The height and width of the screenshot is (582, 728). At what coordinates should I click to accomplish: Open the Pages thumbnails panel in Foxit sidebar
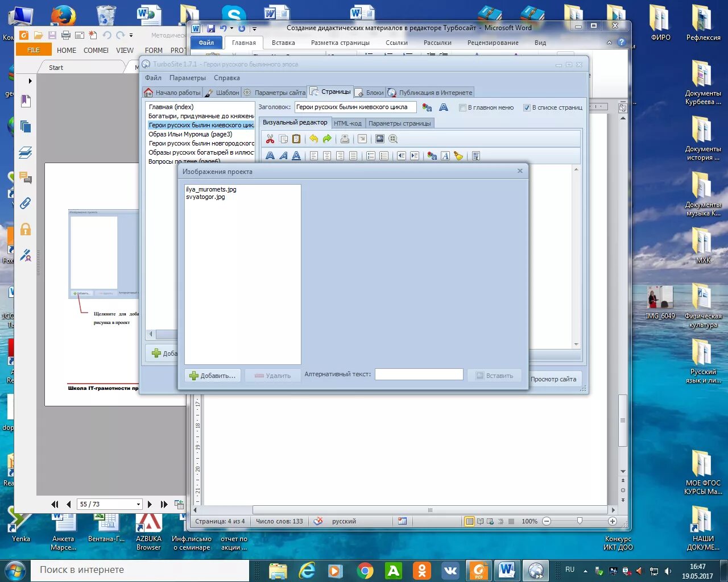(x=26, y=126)
